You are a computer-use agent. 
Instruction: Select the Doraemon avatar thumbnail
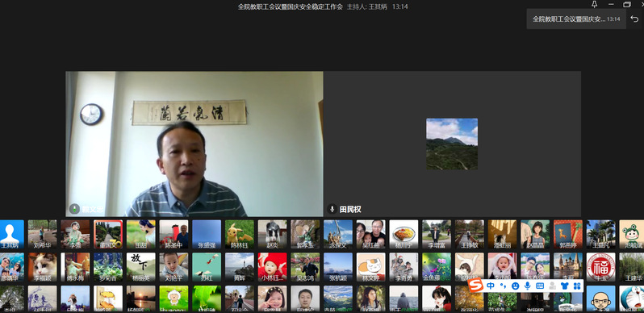(632, 298)
